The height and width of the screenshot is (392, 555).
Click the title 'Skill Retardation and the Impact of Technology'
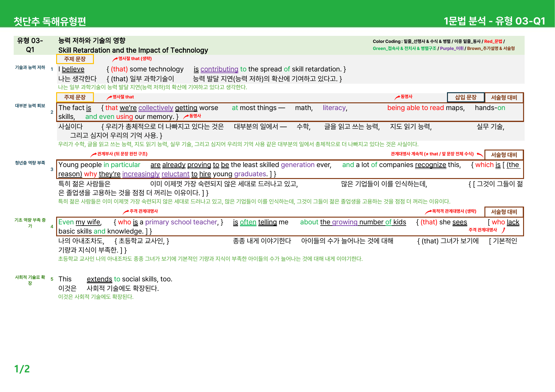coord(133,50)
